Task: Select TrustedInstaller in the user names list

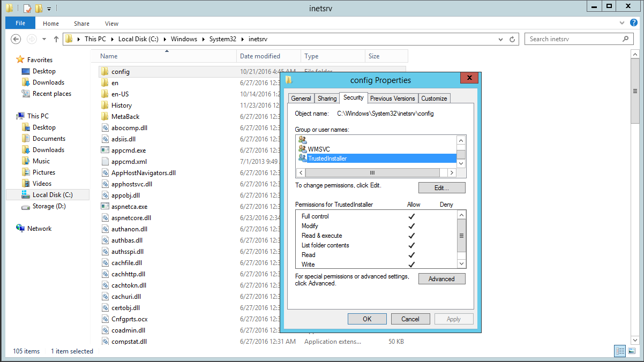Action: (x=377, y=159)
